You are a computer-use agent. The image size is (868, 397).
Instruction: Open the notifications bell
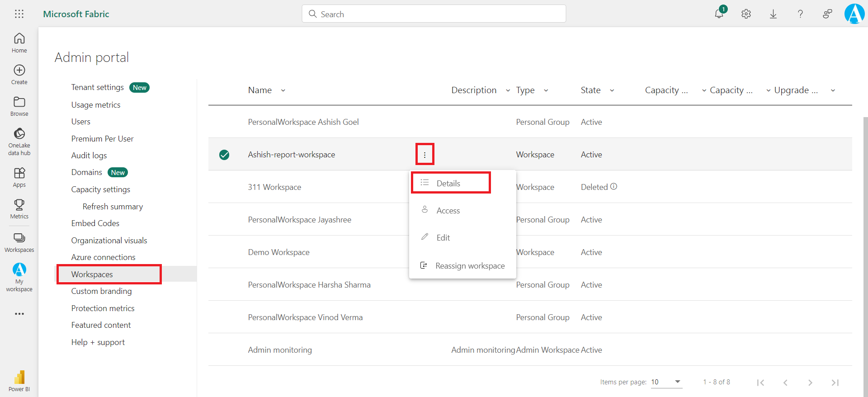719,14
